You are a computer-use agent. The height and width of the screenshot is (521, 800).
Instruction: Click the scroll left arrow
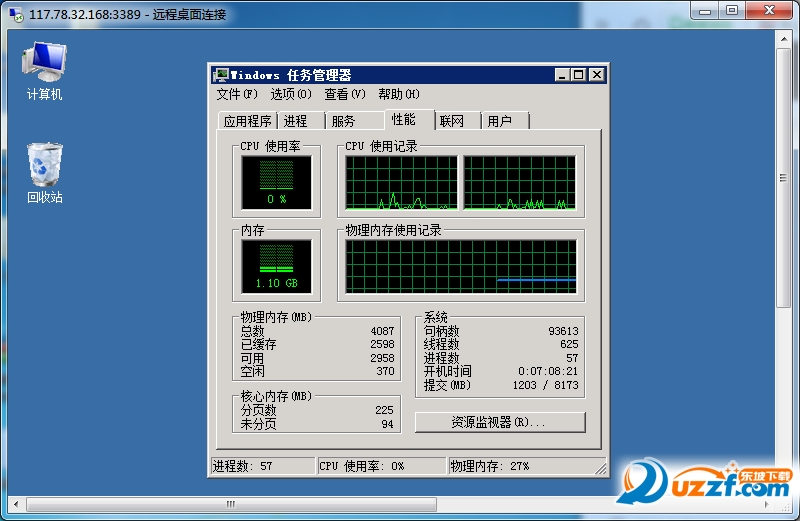pos(16,505)
